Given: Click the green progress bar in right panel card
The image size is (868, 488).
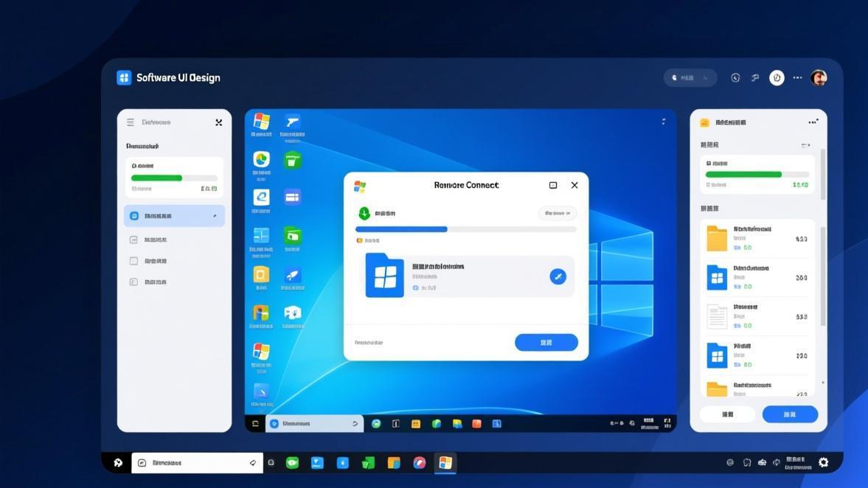Looking at the screenshot, I should click(757, 174).
